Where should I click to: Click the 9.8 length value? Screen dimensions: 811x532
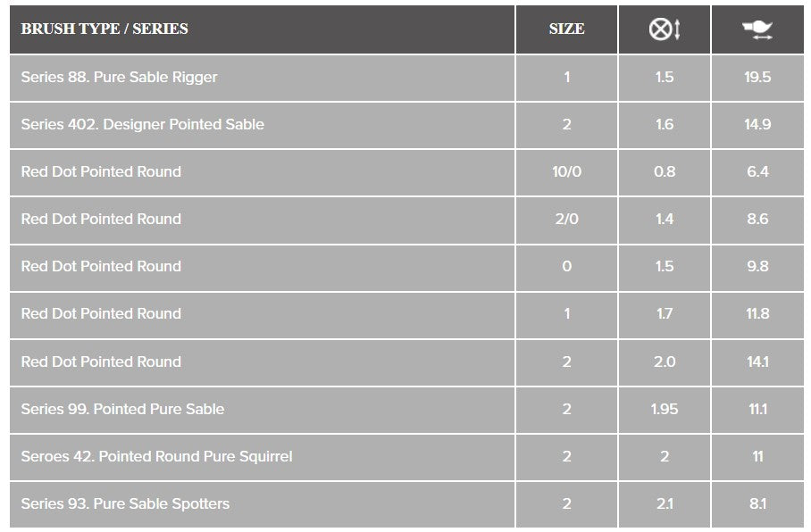click(757, 266)
